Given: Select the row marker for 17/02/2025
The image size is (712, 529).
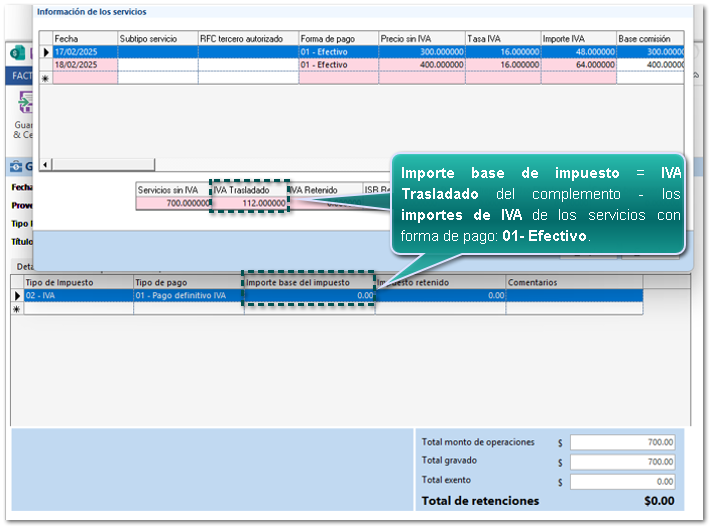Looking at the screenshot, I should (x=45, y=51).
